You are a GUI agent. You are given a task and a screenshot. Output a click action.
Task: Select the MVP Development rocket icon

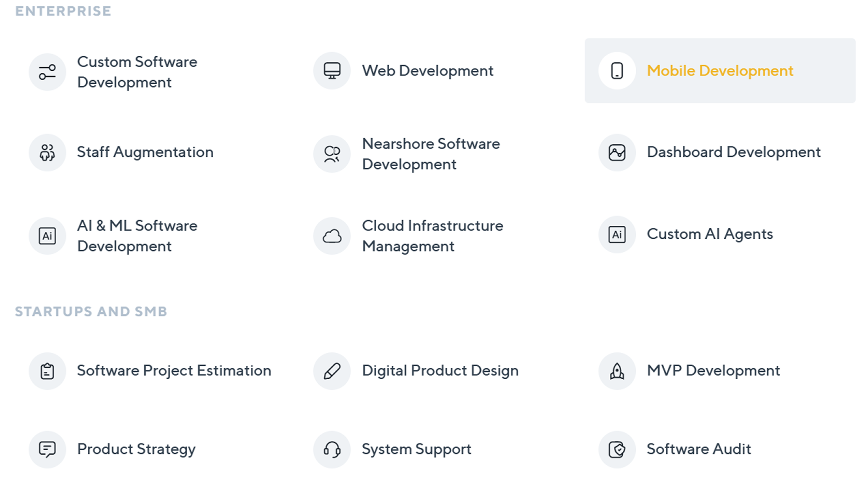pyautogui.click(x=616, y=371)
